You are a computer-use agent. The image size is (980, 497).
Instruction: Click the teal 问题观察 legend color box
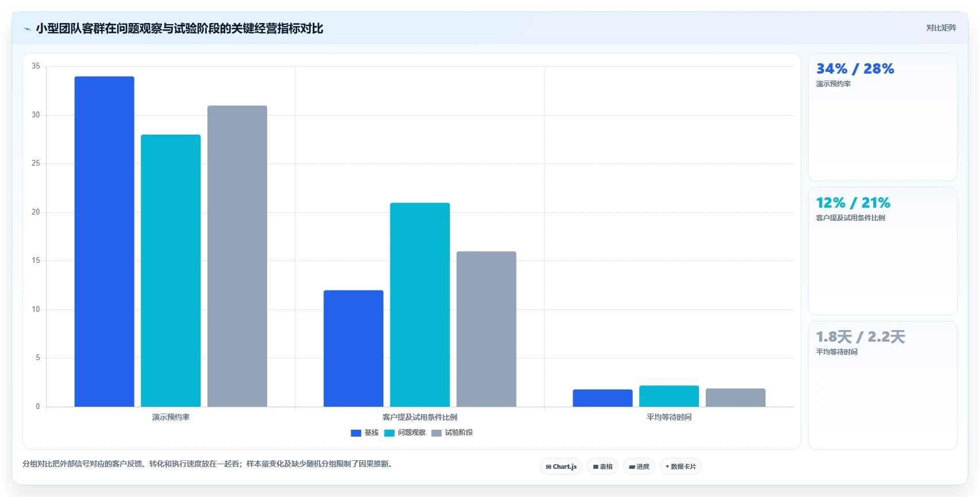[390, 433]
